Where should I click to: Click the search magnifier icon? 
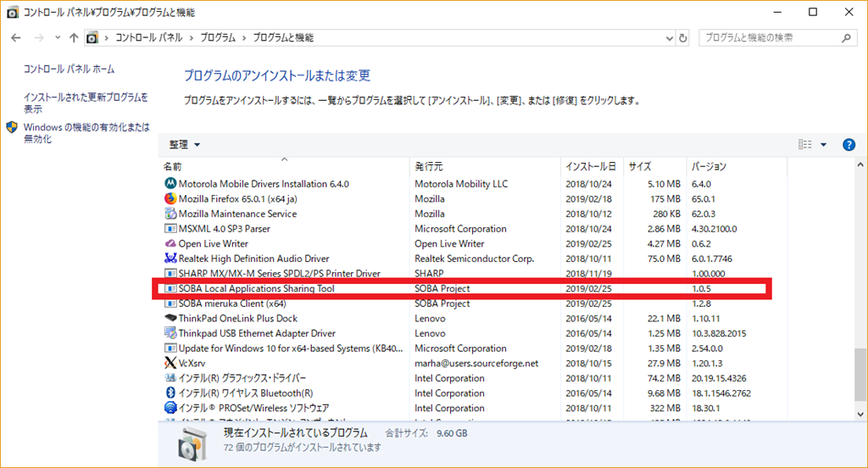click(846, 37)
